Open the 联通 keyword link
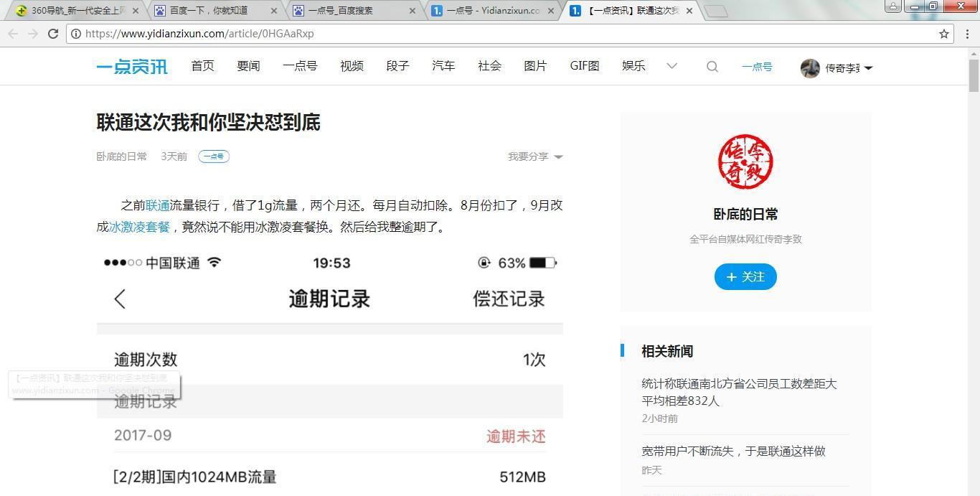The width and height of the screenshot is (980, 496). [x=158, y=205]
